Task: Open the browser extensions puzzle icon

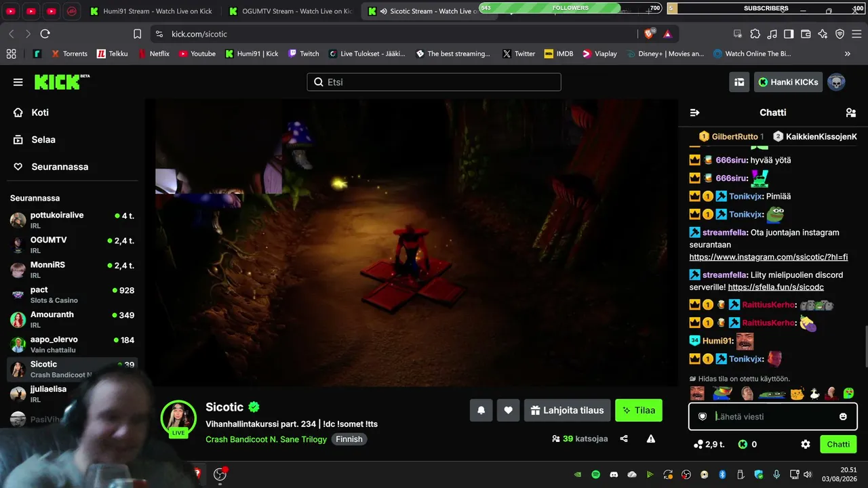Action: 755,34
